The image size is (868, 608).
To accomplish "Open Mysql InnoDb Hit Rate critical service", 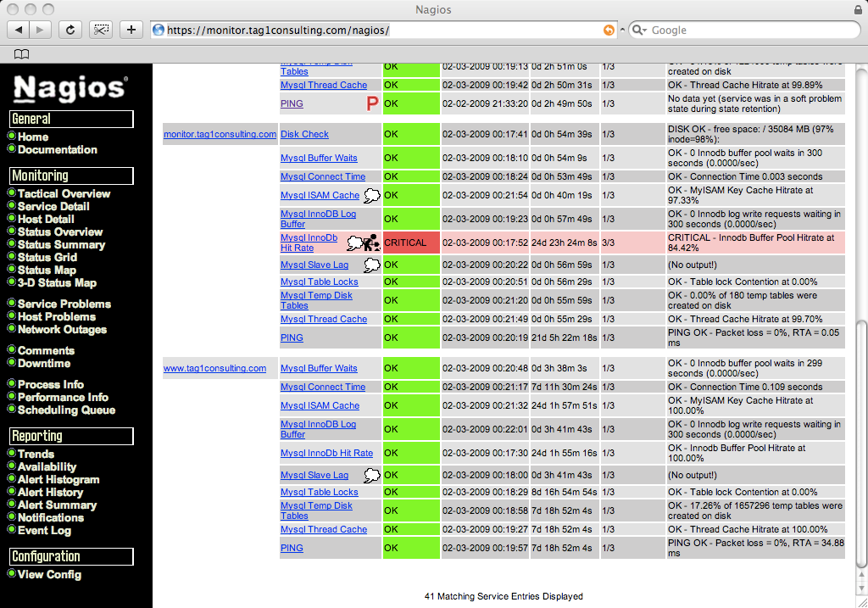I will point(309,243).
